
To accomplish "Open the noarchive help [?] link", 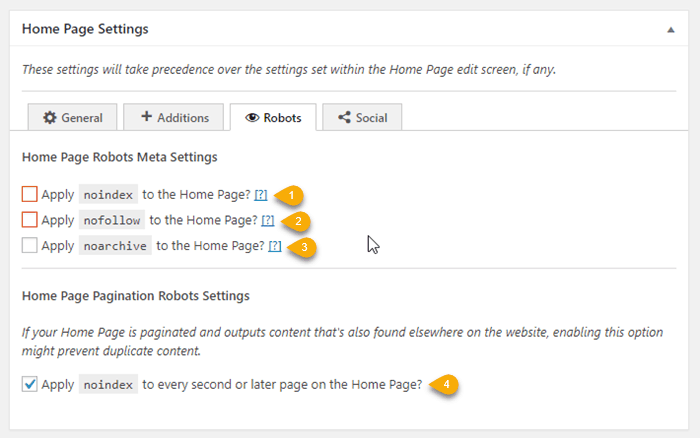I will [274, 246].
